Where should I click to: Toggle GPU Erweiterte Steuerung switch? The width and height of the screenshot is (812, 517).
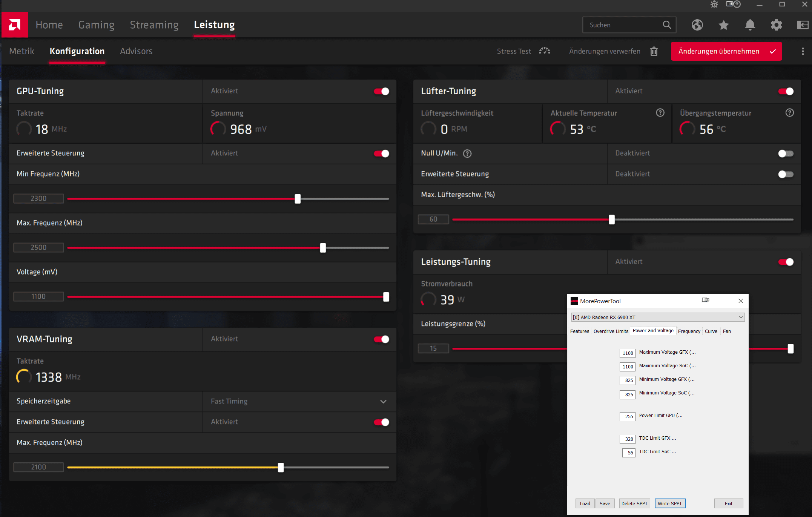pyautogui.click(x=381, y=153)
